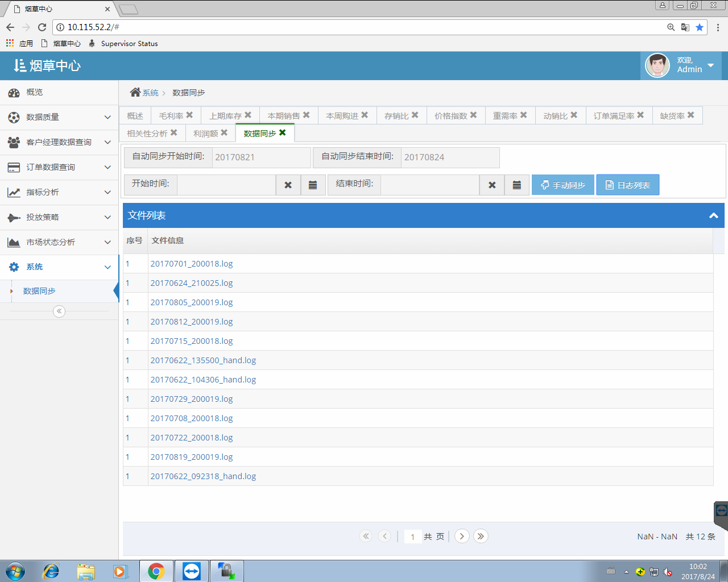The image size is (728, 582).
Task: Bookmark this page with the star
Action: [700, 27]
